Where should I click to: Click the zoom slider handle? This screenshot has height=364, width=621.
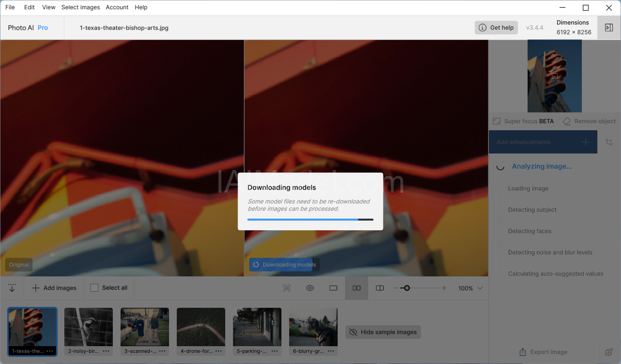click(407, 288)
